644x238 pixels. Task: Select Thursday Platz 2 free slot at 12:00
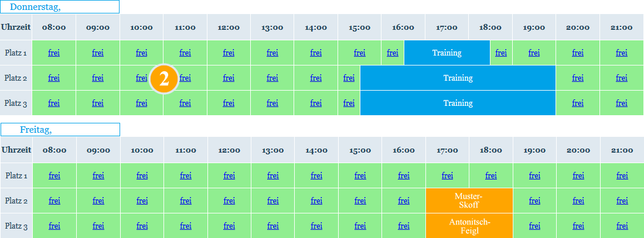tap(229, 78)
